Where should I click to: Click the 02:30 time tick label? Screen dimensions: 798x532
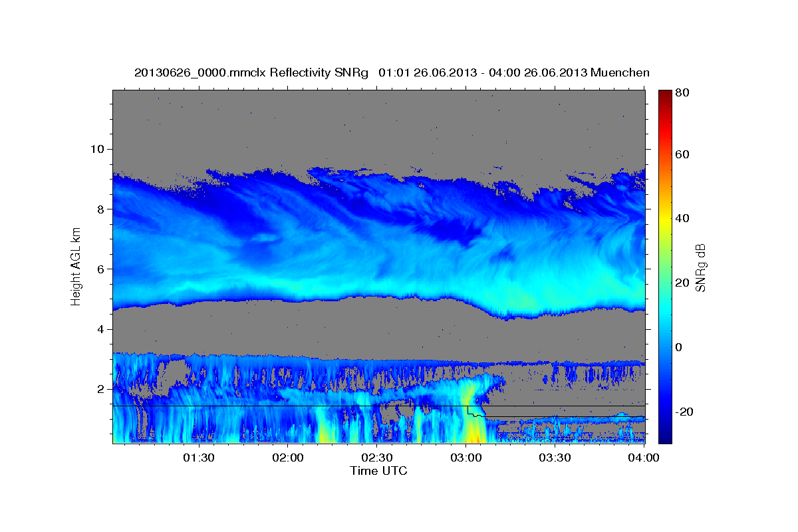pos(377,458)
